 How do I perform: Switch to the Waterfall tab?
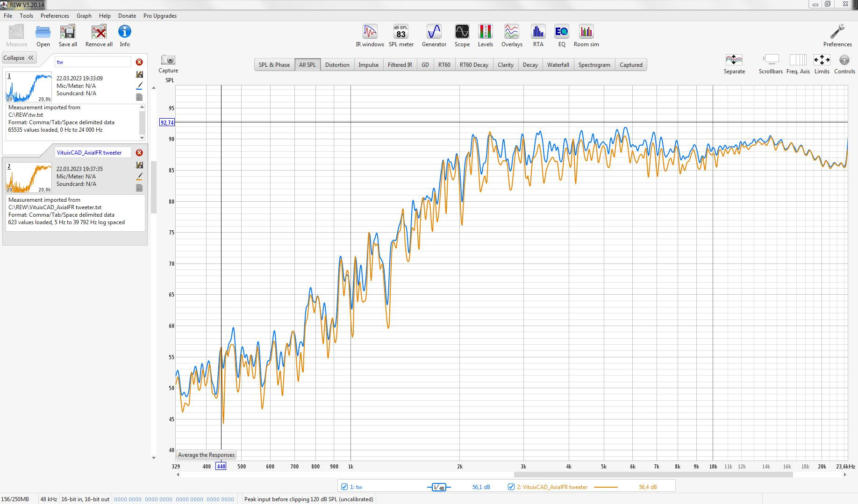[558, 65]
